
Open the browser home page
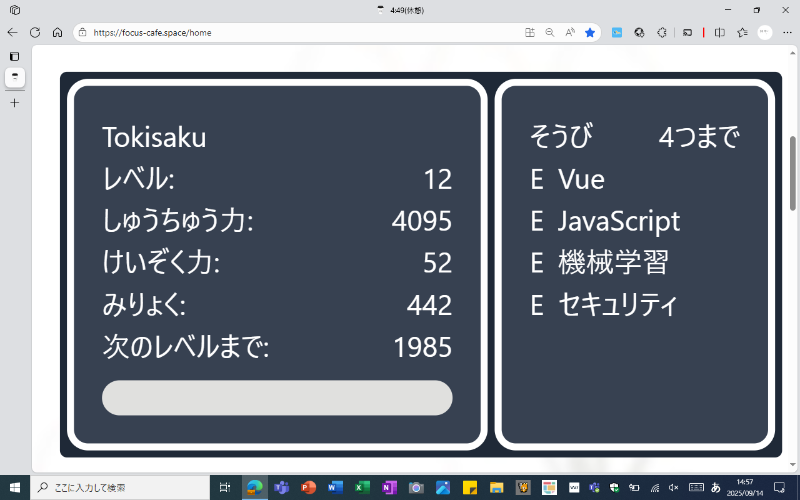tap(57, 33)
